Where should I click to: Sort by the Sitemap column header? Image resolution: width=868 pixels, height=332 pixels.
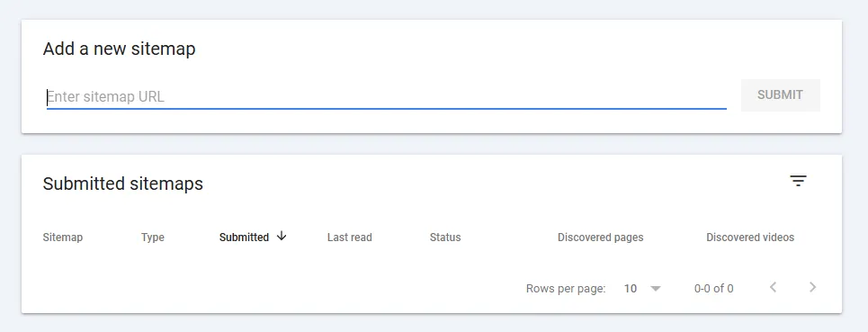click(63, 238)
